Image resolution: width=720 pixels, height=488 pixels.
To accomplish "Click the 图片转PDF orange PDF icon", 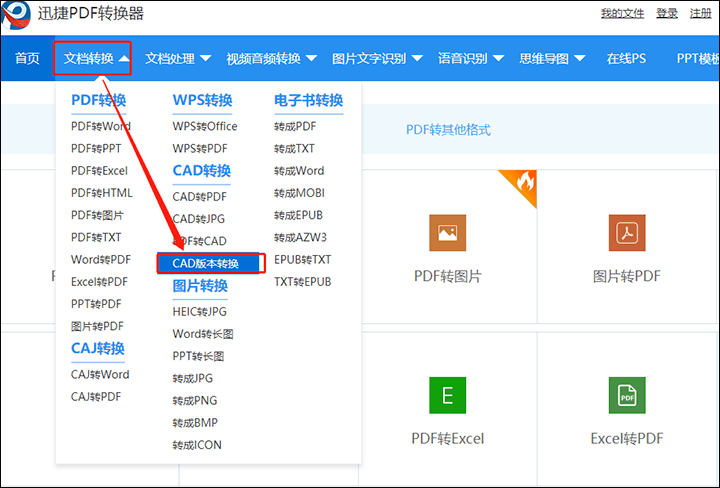I will (627, 233).
